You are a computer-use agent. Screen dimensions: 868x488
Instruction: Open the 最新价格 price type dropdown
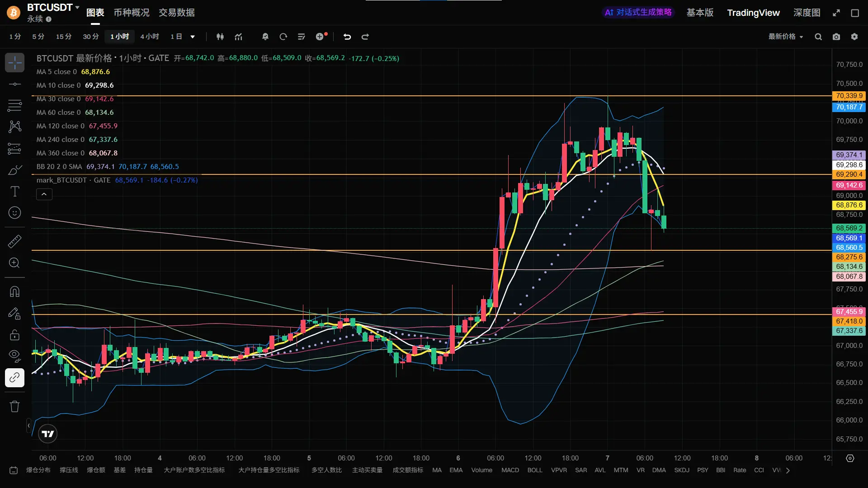coord(786,37)
